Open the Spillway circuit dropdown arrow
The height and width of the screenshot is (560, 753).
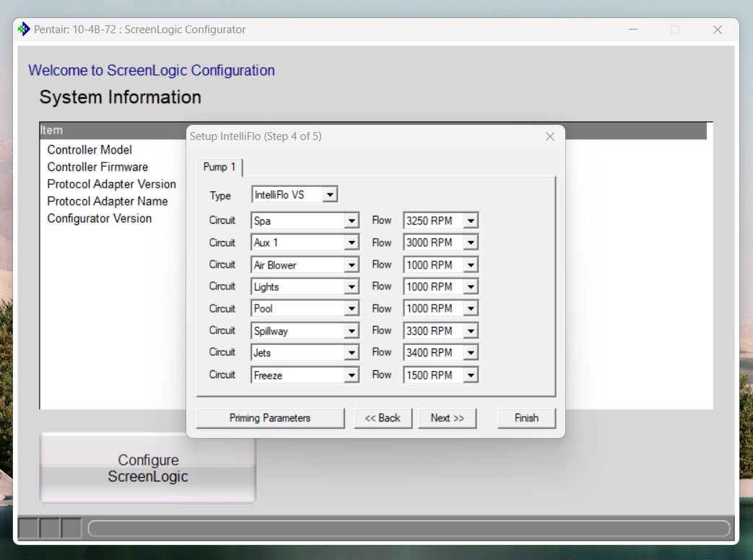[352, 331]
